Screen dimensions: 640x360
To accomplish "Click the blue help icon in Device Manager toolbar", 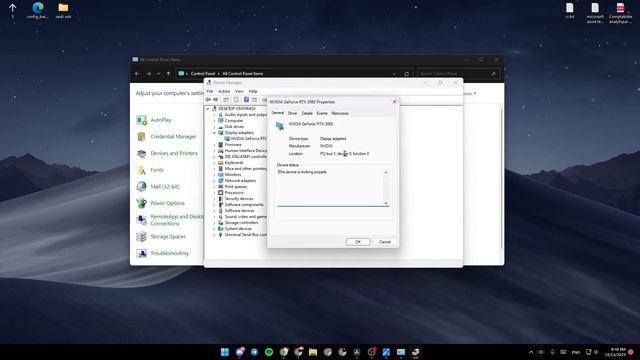I will [246, 100].
